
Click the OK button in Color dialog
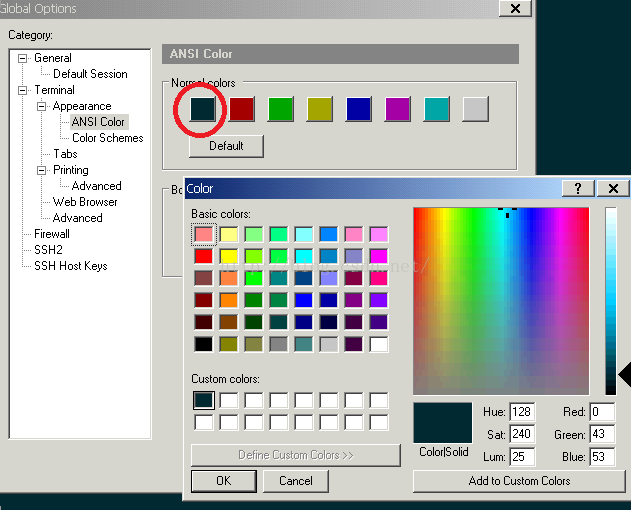click(x=224, y=481)
